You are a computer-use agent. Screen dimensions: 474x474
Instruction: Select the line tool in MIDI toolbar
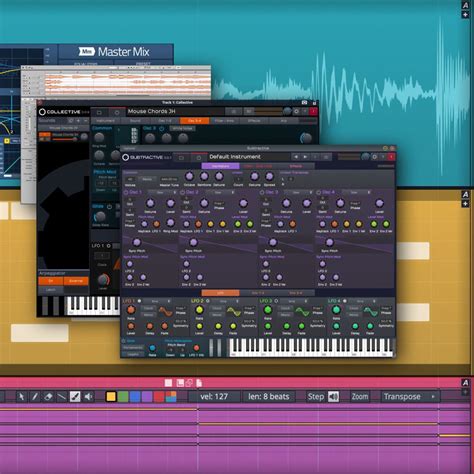pos(61,397)
